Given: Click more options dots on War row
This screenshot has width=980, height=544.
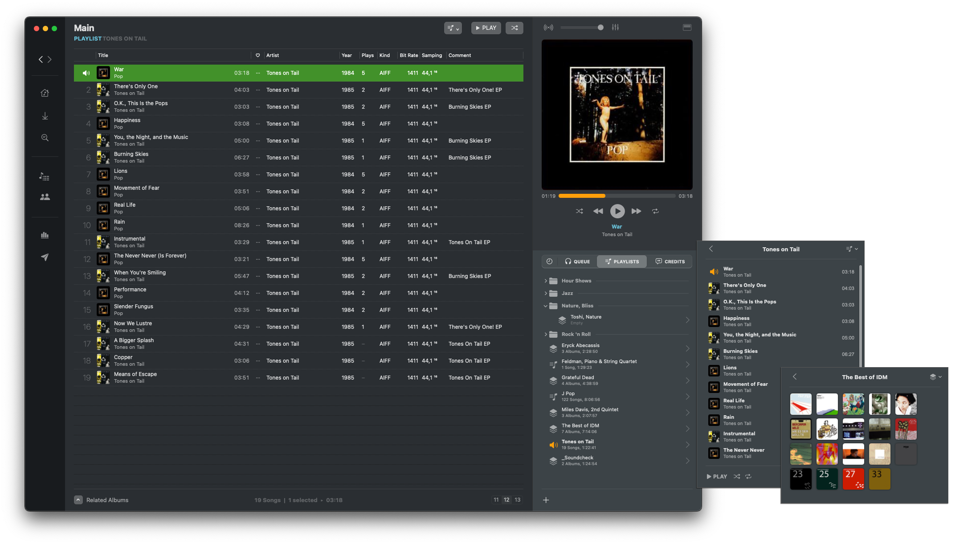Looking at the screenshot, I should point(258,73).
